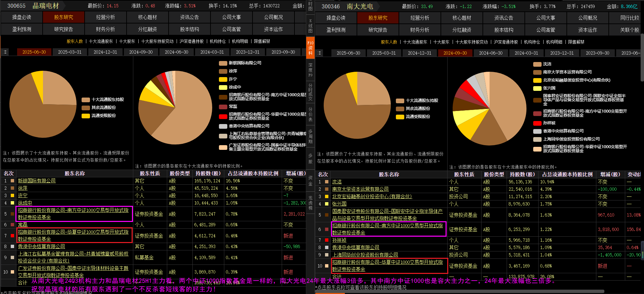Open shareholder link 徐萍
The height and width of the screenshot is (294, 644).
[23, 188]
